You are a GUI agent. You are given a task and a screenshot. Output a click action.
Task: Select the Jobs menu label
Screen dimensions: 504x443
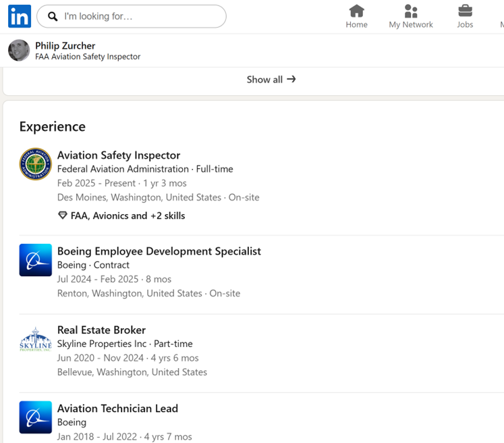[465, 24]
